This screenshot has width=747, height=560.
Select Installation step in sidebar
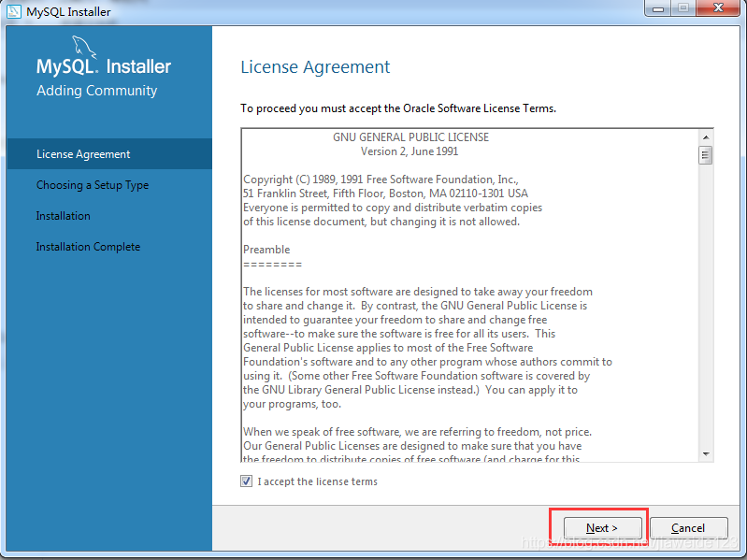[x=64, y=216]
